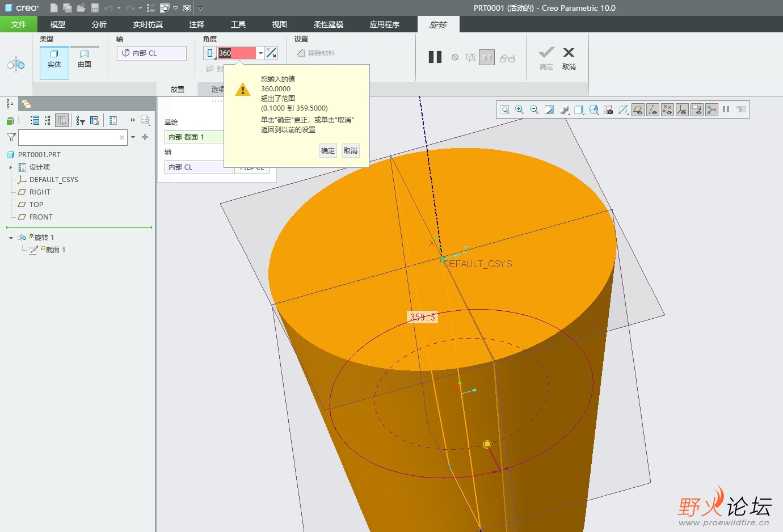Clear the model tree search field
Screen dimensions: 783x532
point(122,137)
